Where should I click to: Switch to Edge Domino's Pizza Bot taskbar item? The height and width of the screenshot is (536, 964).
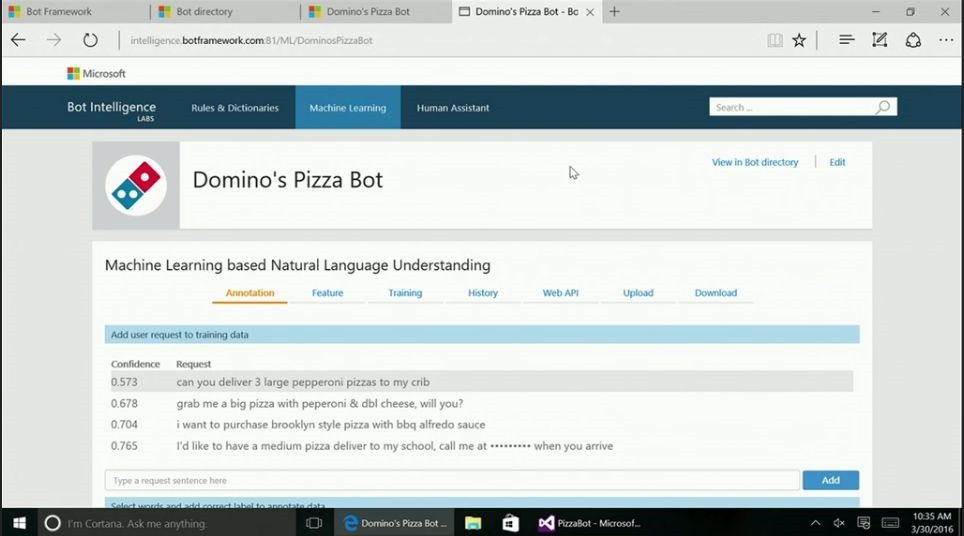[396, 523]
